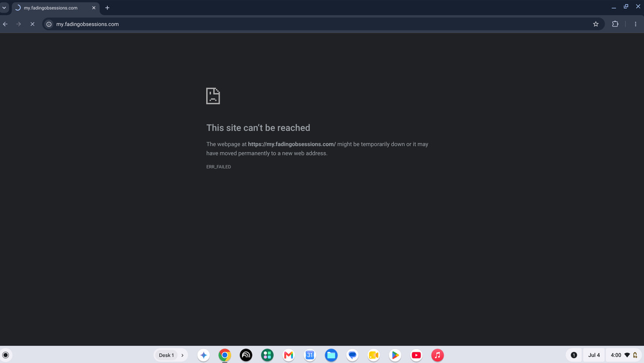Click the bold https://my.fadingobsessions.com/ URL text
Screen dimensions: 644x363
(x=291, y=144)
